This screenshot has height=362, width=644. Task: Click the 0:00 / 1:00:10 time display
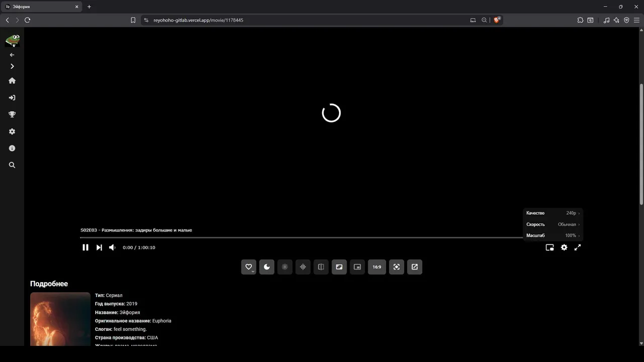(x=139, y=247)
